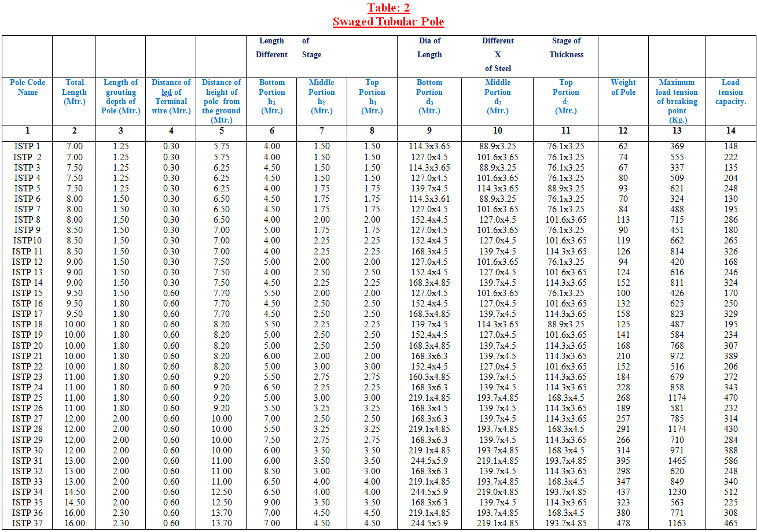Click "Length of grouting depth of Pole" header

(120, 97)
